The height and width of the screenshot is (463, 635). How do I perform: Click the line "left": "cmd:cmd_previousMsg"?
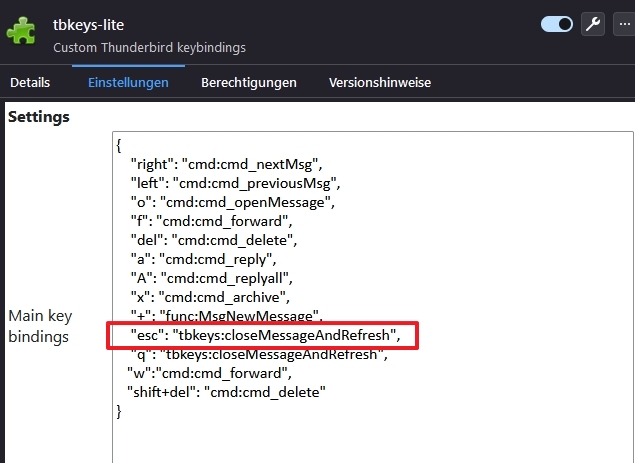coord(235,183)
